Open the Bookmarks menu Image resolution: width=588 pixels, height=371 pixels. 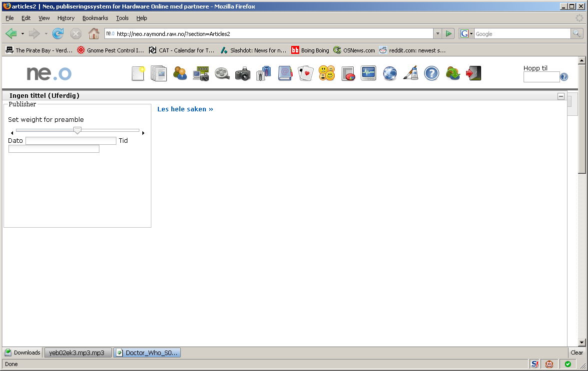(x=95, y=18)
